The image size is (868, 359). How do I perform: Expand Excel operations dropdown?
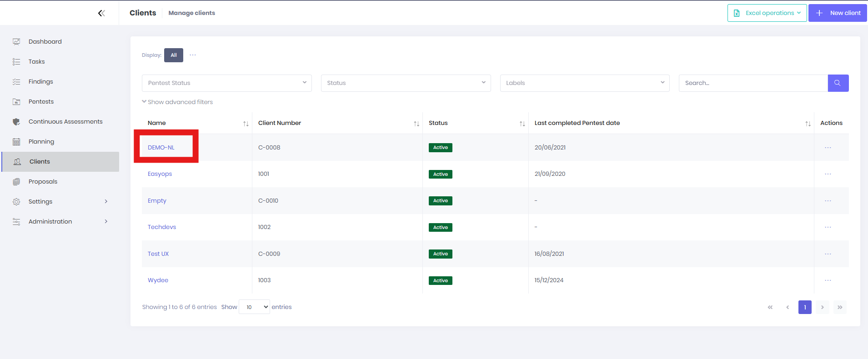pos(767,13)
